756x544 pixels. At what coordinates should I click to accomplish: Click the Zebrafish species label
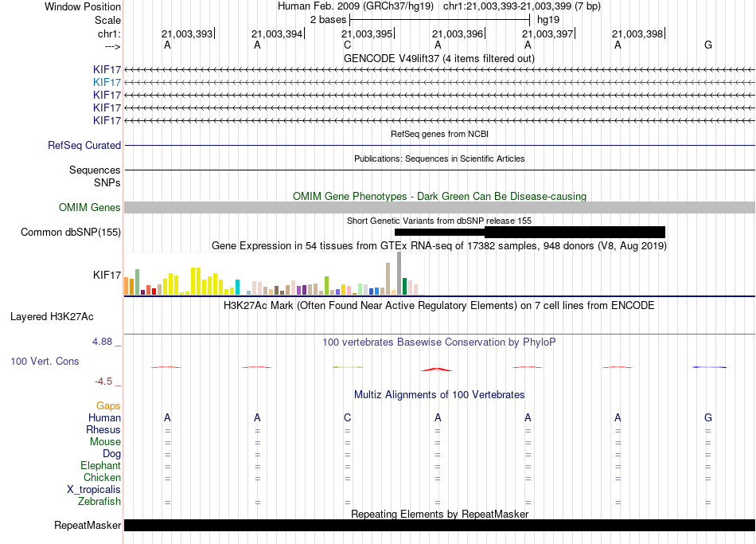click(x=99, y=502)
